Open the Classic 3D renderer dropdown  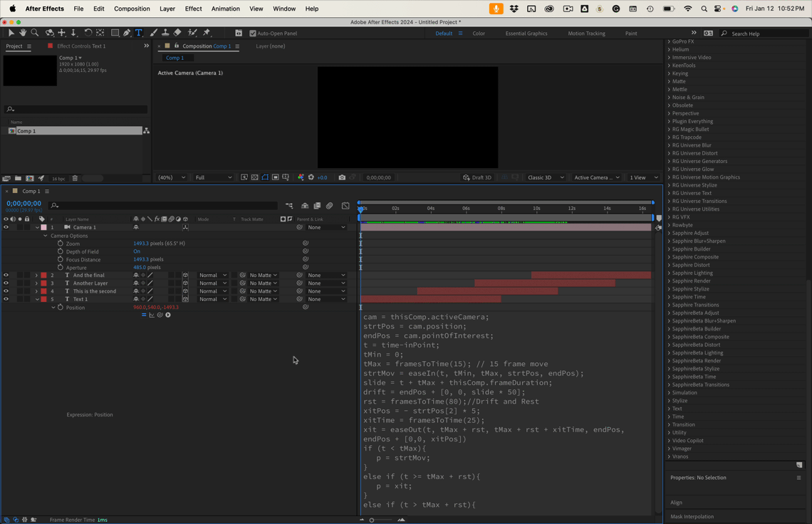pos(546,177)
